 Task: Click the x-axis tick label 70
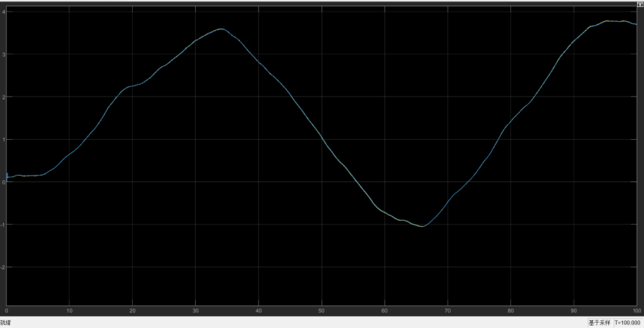447,311
